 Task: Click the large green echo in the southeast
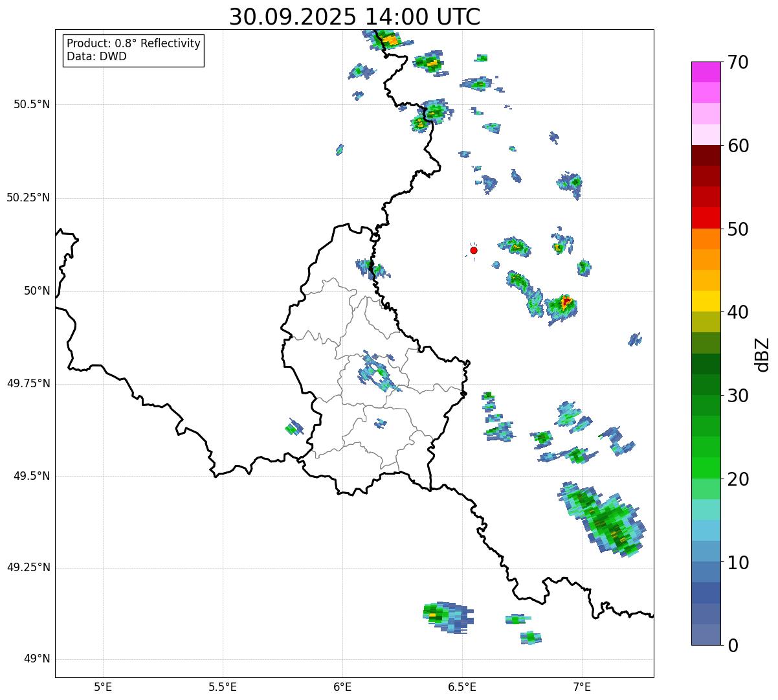point(602,518)
